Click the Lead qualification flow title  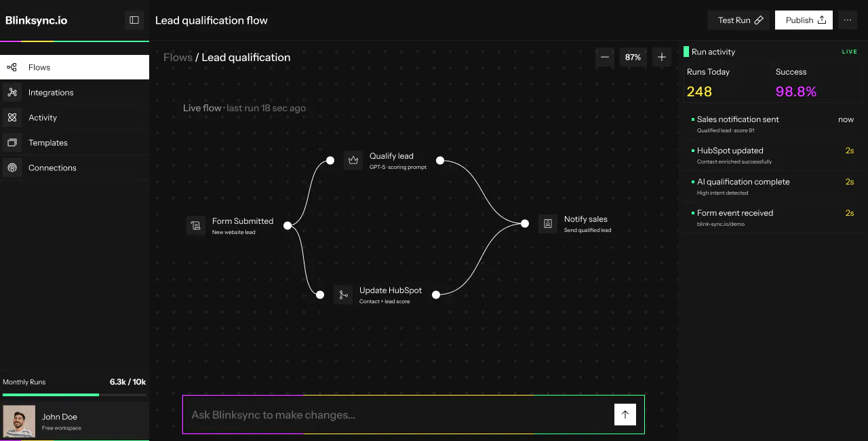(x=212, y=20)
